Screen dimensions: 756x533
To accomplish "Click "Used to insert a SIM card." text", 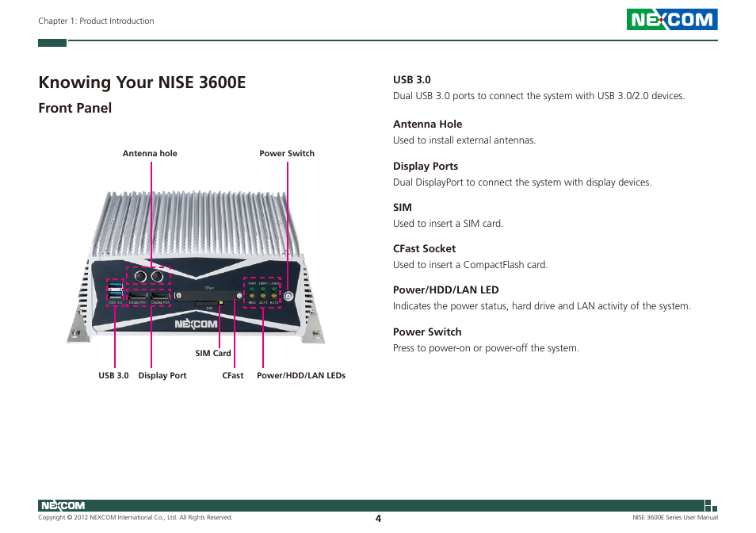I will pyautogui.click(x=448, y=224).
